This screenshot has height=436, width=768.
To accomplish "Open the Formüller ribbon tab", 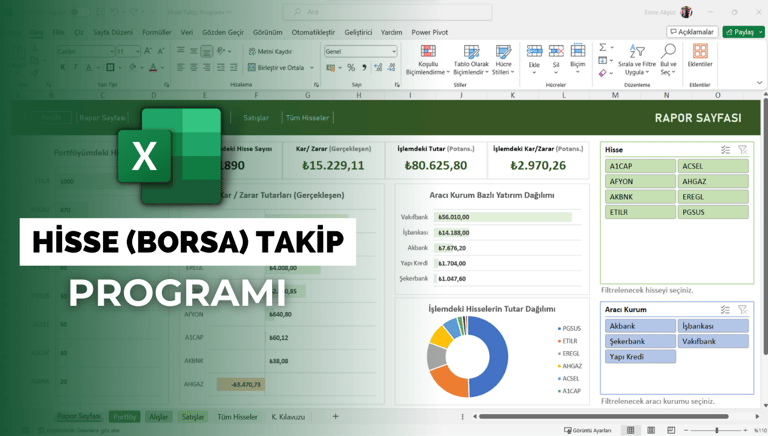I will [157, 32].
